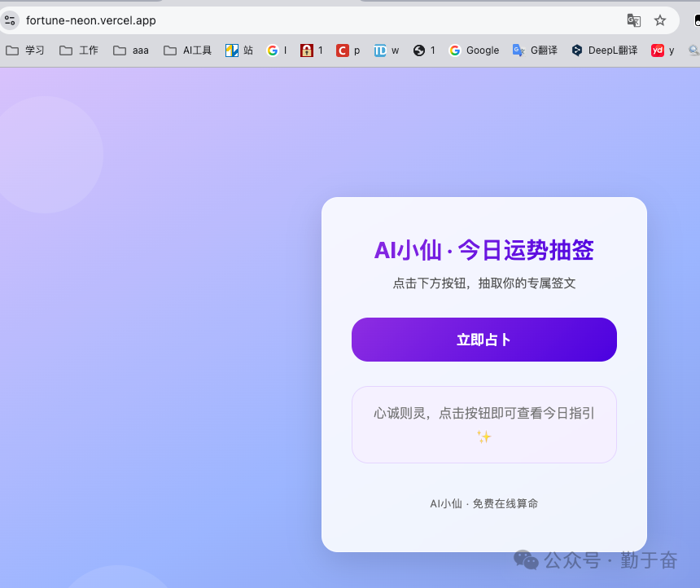Screen dimensions: 700x588
Task: Click the search icon at the bookmarks bar end
Action: tap(693, 50)
